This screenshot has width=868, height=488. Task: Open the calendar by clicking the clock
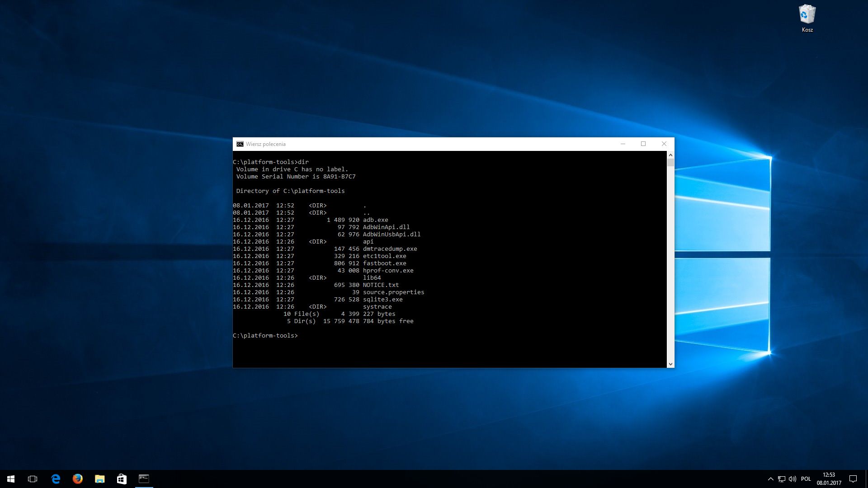[x=829, y=475]
